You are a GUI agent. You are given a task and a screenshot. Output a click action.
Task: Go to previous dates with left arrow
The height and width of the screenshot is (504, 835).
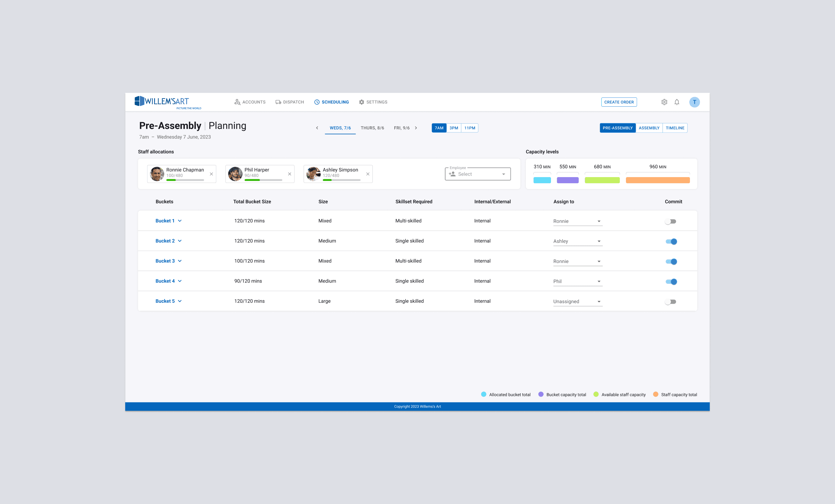[x=317, y=128]
